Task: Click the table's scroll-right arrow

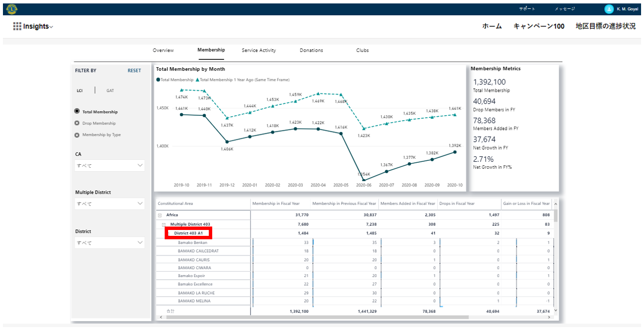Action: coord(549,317)
